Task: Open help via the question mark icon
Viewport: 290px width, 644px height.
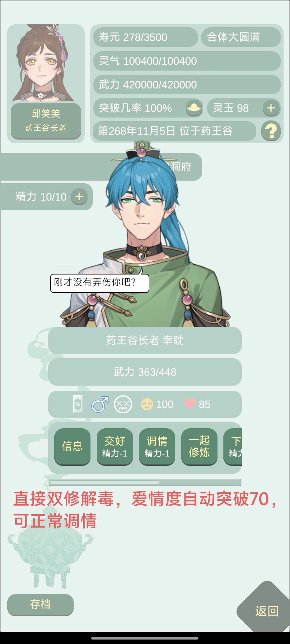Action: tap(271, 131)
